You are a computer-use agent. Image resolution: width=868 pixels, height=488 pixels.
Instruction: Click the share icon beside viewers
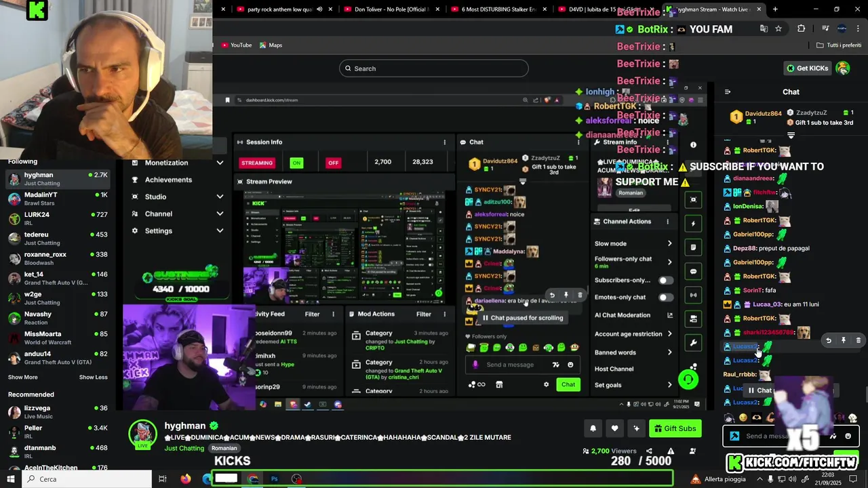(x=649, y=451)
